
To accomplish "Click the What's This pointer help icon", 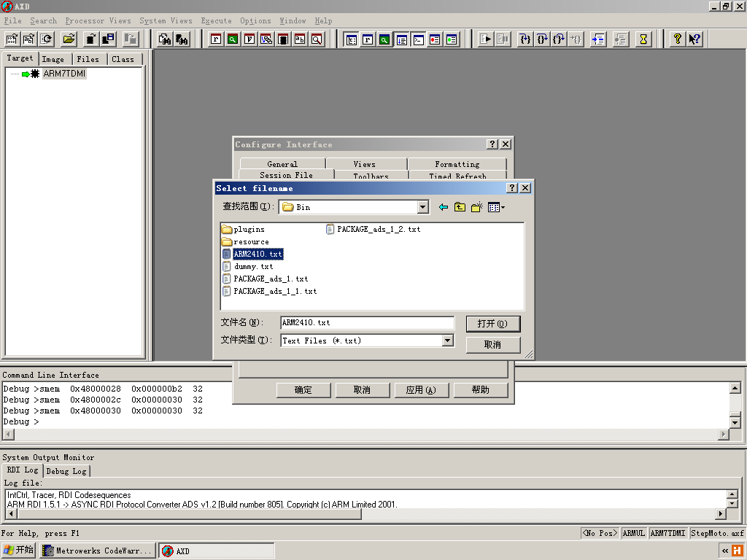I will (694, 39).
